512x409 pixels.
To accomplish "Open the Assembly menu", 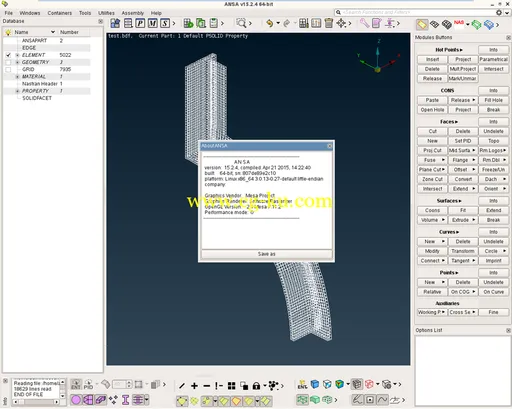I will [x=133, y=13].
